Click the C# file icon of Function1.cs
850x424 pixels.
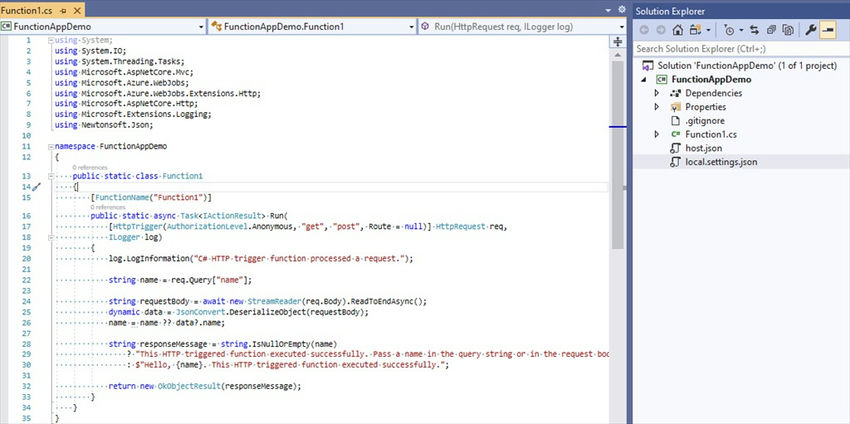tap(675, 134)
